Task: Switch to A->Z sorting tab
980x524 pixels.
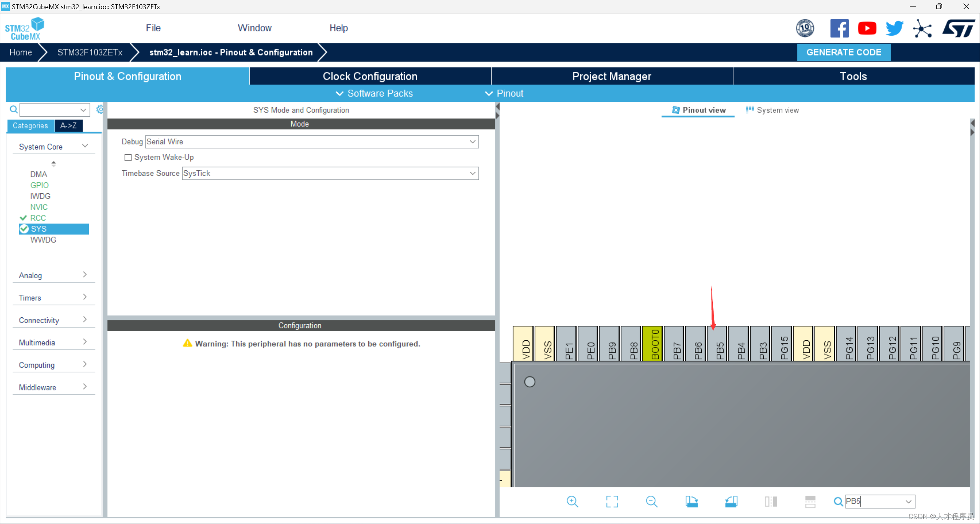Action: [68, 126]
